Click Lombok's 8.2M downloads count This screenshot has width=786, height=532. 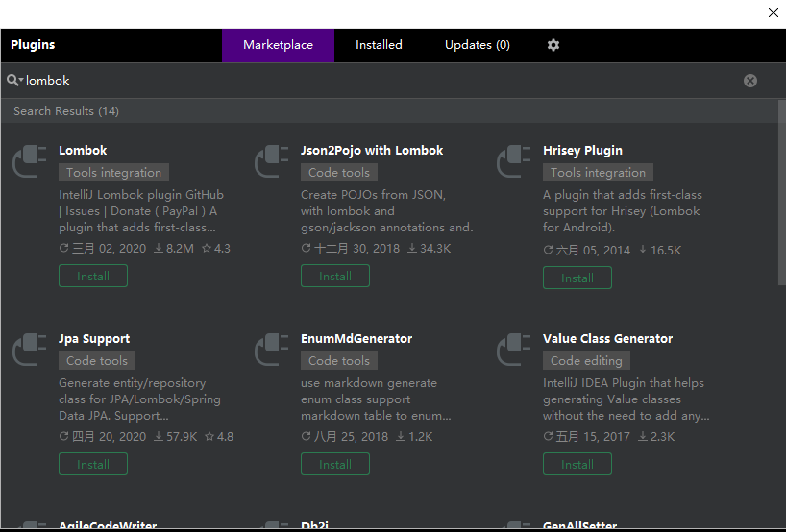[x=174, y=249]
